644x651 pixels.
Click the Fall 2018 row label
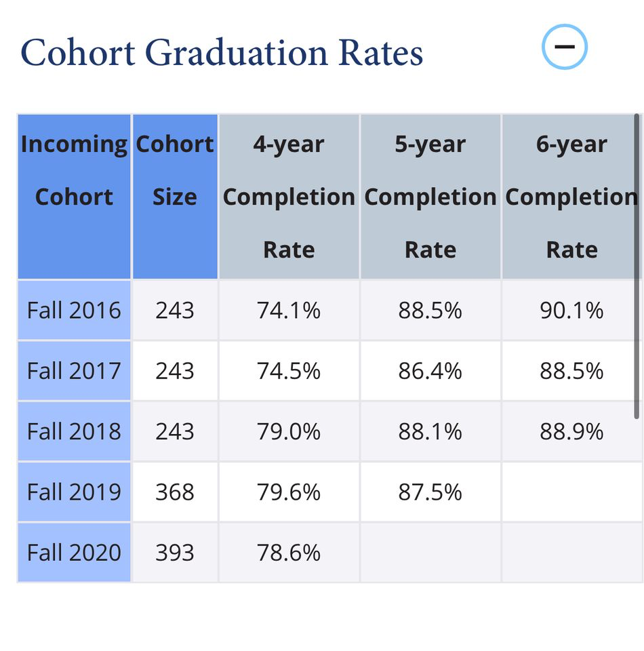[74, 431]
